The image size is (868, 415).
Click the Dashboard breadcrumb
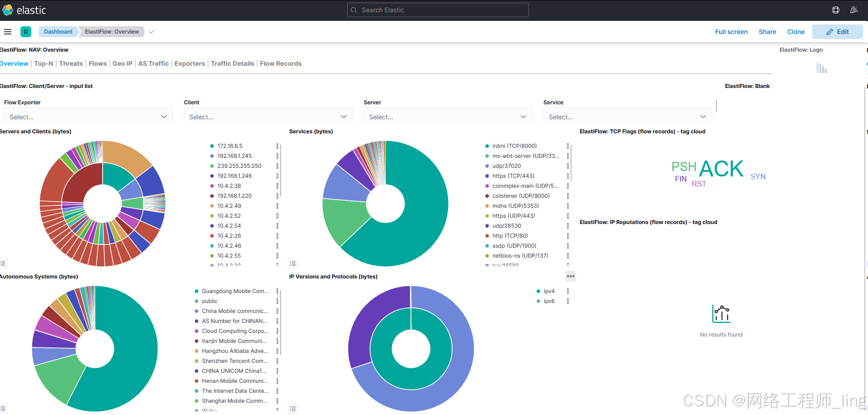[58, 32]
